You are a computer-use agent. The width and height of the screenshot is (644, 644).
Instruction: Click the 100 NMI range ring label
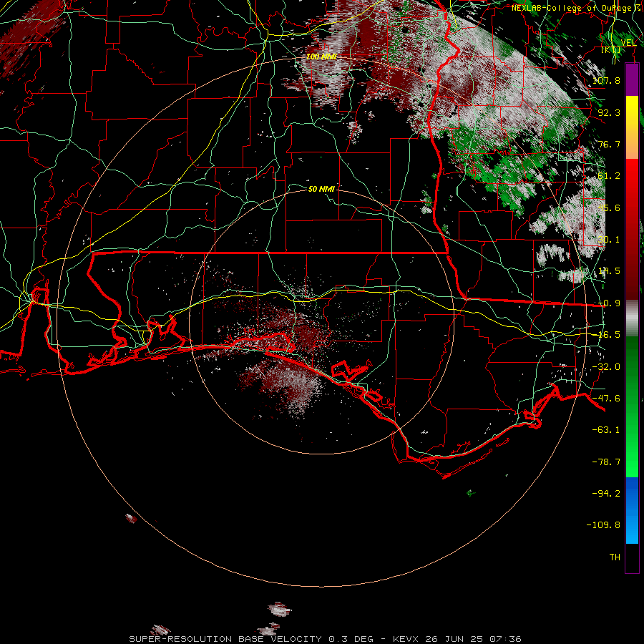click(x=321, y=57)
